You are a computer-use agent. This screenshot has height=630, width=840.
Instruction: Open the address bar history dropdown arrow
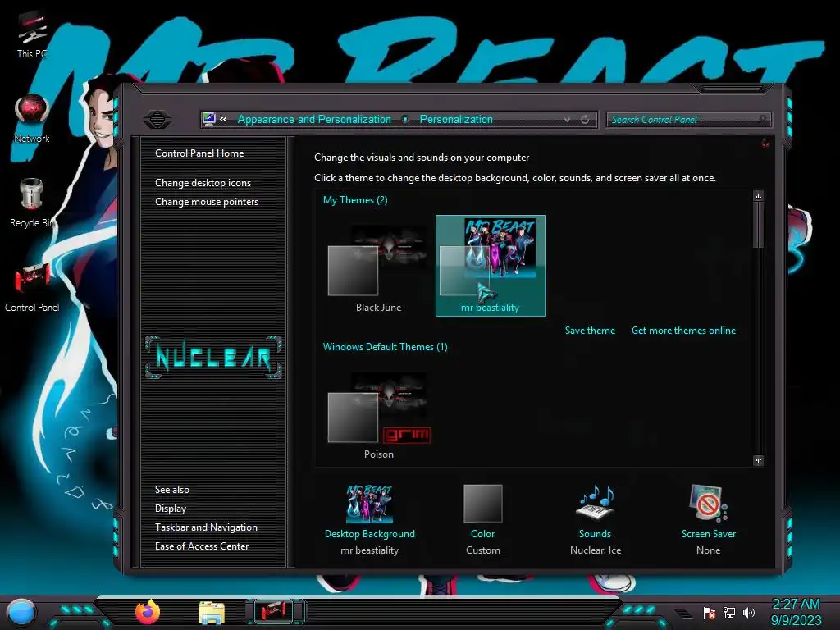click(x=567, y=120)
